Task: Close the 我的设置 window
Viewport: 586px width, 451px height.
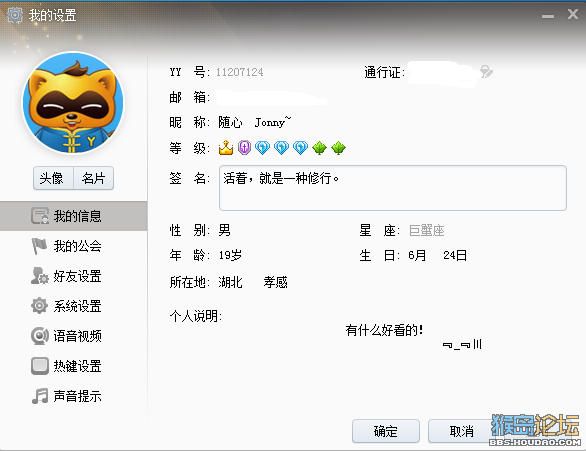Action: (x=573, y=14)
